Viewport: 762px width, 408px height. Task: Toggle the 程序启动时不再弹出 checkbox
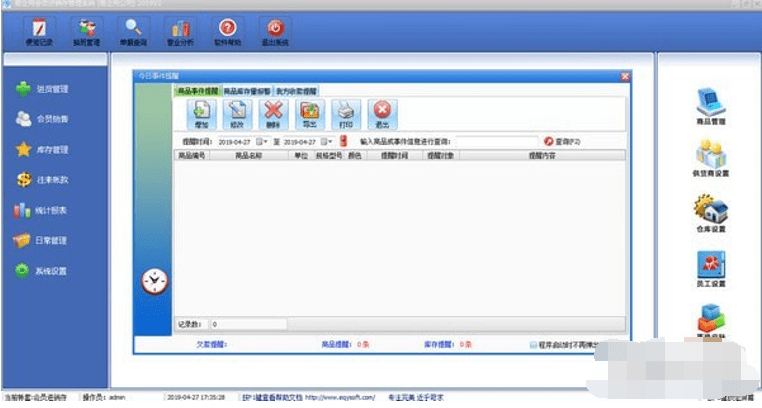click(x=533, y=345)
